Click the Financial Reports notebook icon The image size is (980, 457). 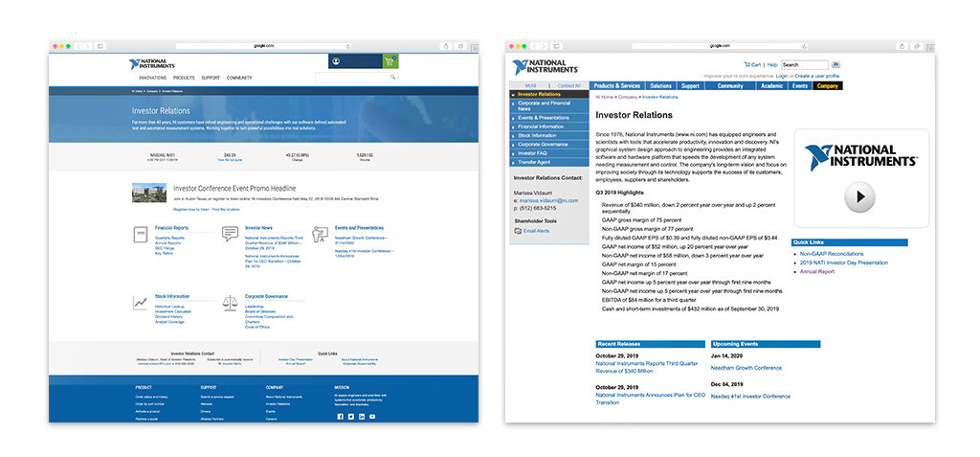tap(140, 234)
